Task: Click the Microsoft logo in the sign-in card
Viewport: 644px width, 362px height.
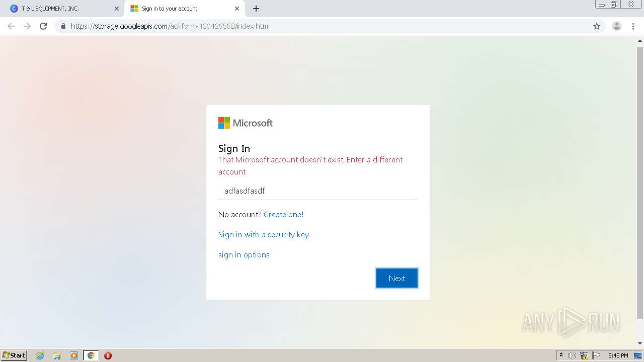Action: pyautogui.click(x=246, y=123)
